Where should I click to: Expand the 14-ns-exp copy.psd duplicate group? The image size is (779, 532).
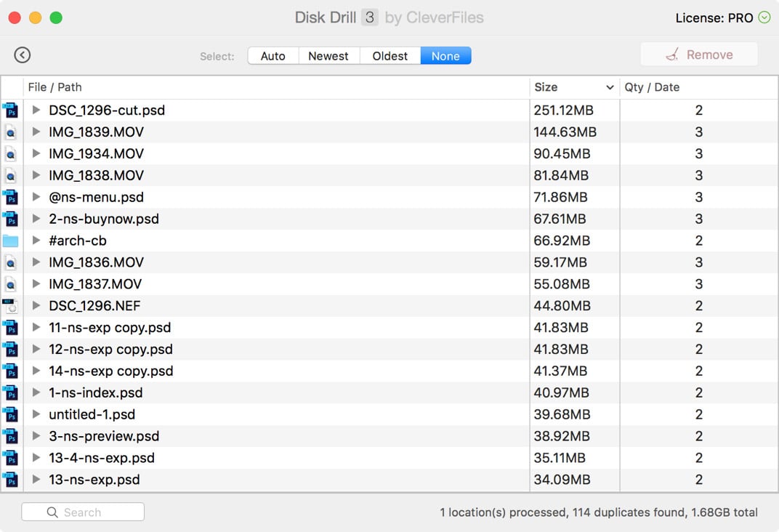(36, 371)
